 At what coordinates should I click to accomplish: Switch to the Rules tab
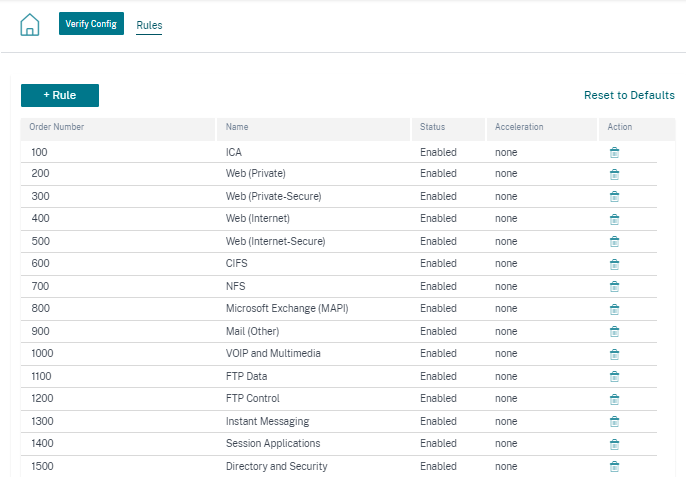(149, 25)
